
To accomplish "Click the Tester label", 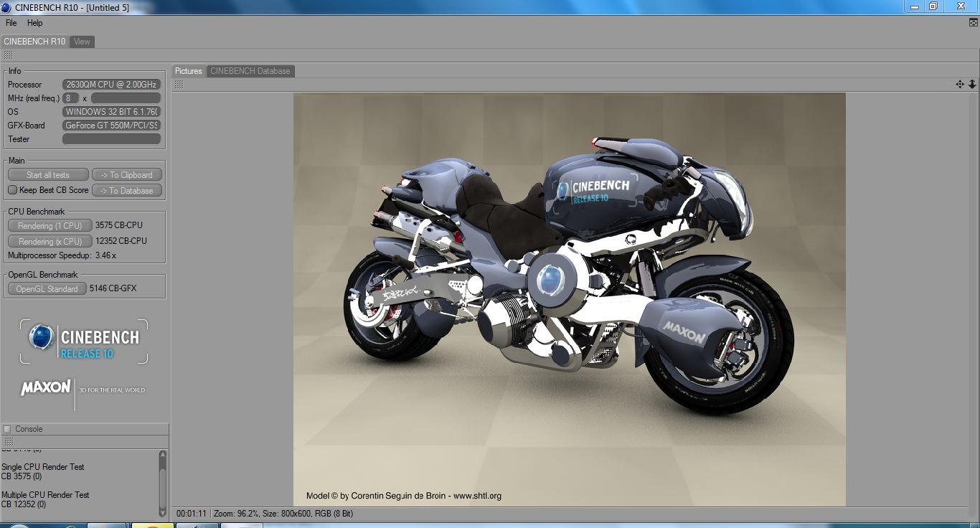I will [19, 139].
